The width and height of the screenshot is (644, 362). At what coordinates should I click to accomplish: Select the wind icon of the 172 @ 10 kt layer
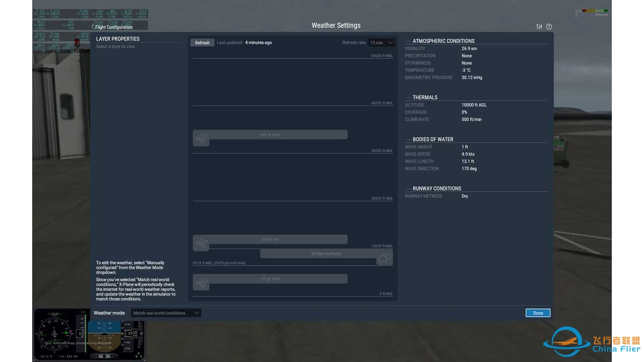pos(201,284)
